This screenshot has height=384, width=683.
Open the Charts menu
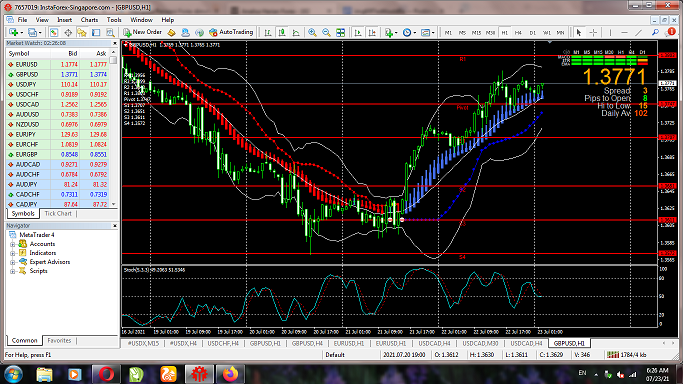89,20
